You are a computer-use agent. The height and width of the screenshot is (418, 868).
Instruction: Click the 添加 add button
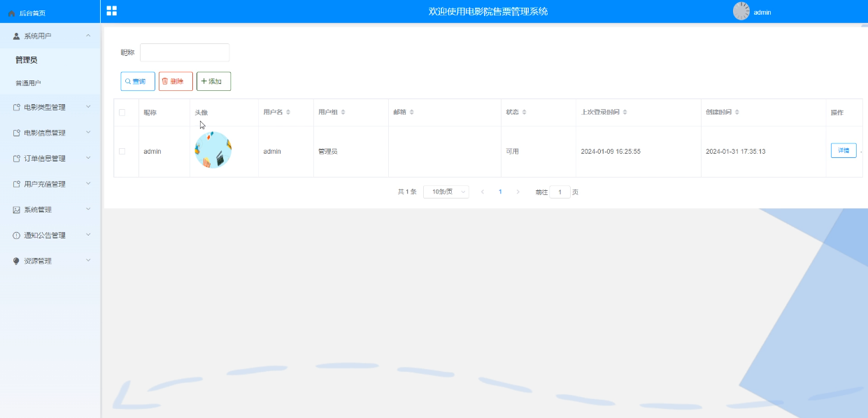pos(213,81)
